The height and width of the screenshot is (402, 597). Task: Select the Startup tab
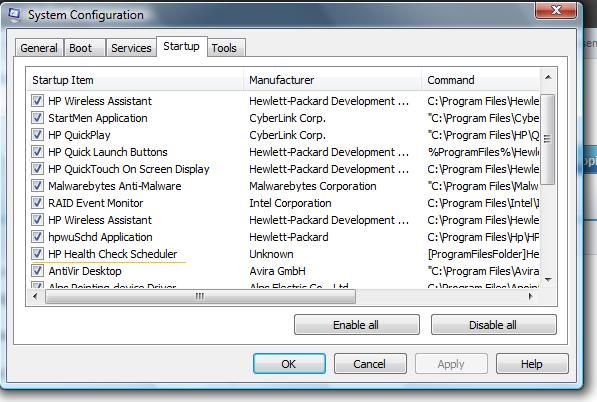[x=182, y=46]
